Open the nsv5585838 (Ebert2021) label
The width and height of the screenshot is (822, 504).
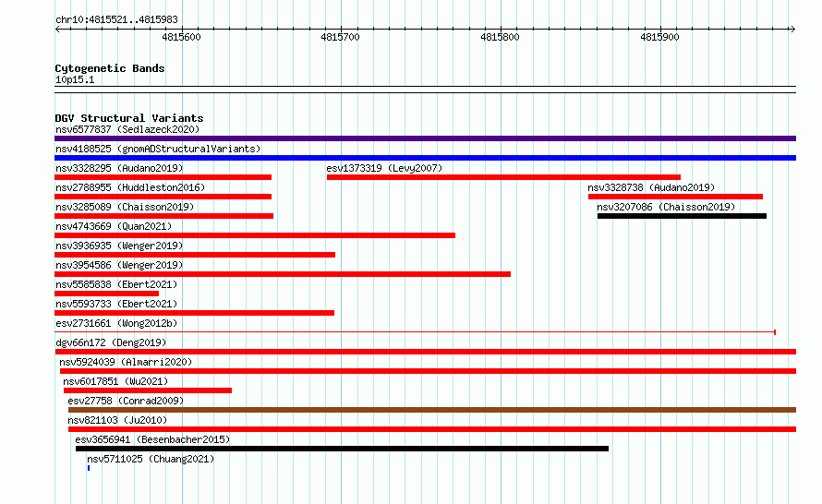(x=116, y=284)
